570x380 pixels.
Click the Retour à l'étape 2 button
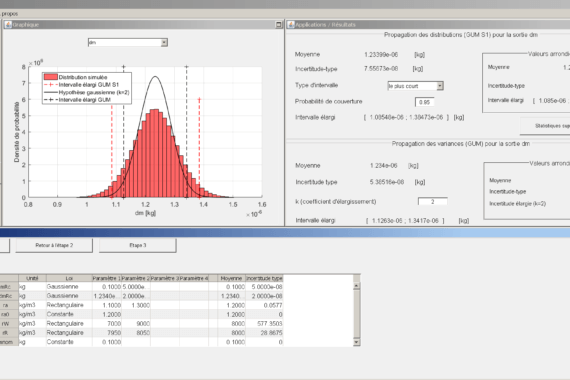tap(54, 245)
